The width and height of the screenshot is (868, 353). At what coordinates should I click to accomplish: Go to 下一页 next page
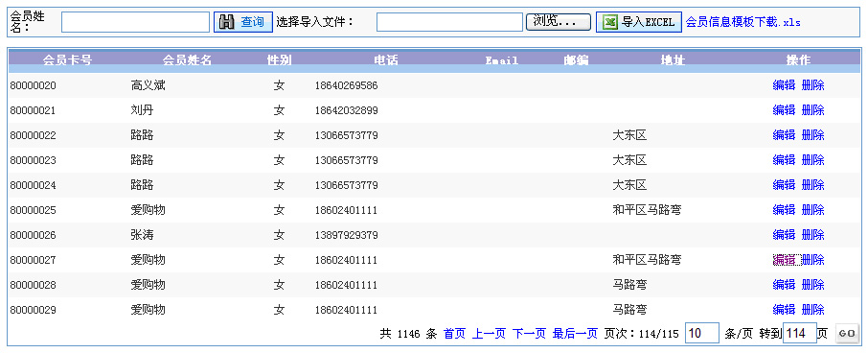(x=529, y=334)
